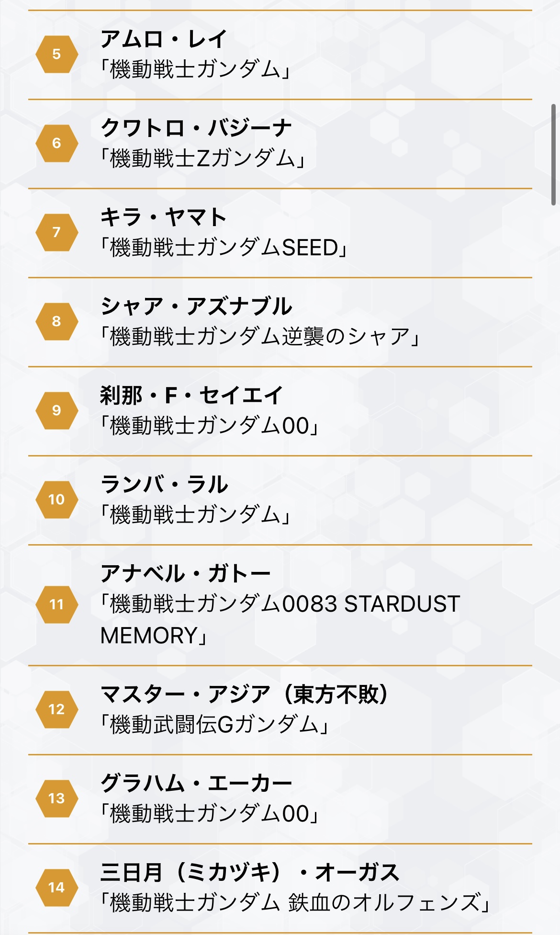Viewport: 560px width, 935px height.
Task: Tap the アナベル・ガトー character name
Action: 185,573
